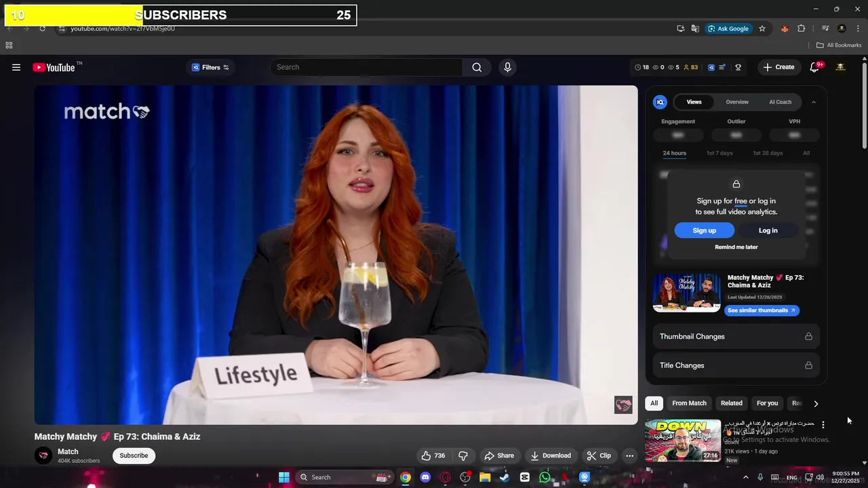Open the Chrome three-dot menu

tap(858, 28)
